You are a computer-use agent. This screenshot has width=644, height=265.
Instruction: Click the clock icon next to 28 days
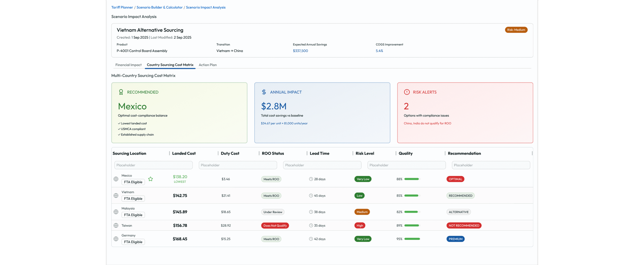coord(311,179)
